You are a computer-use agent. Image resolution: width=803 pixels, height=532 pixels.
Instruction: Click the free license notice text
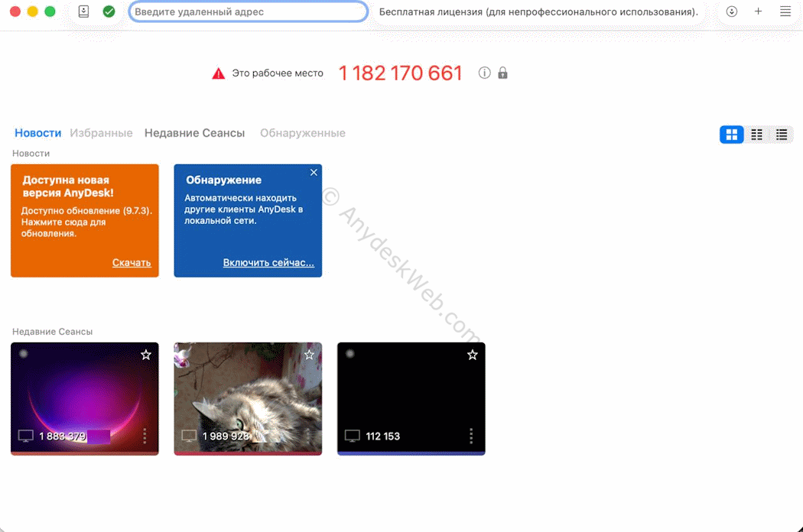[538, 11]
